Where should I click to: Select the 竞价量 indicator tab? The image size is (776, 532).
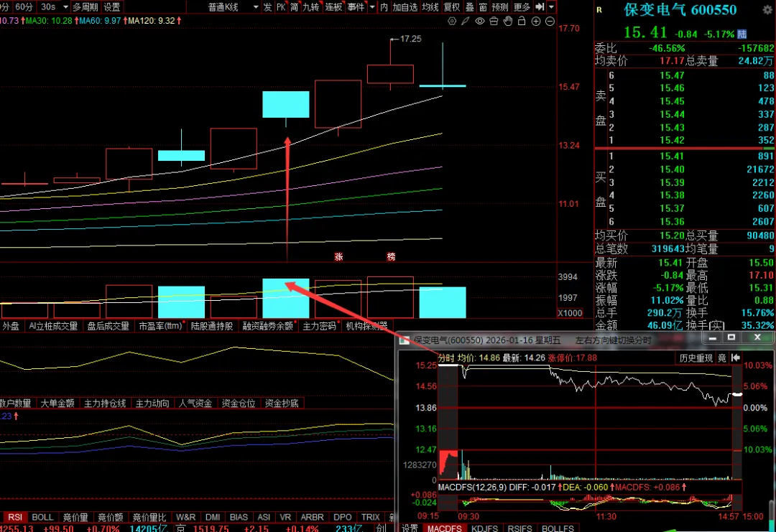[75, 517]
